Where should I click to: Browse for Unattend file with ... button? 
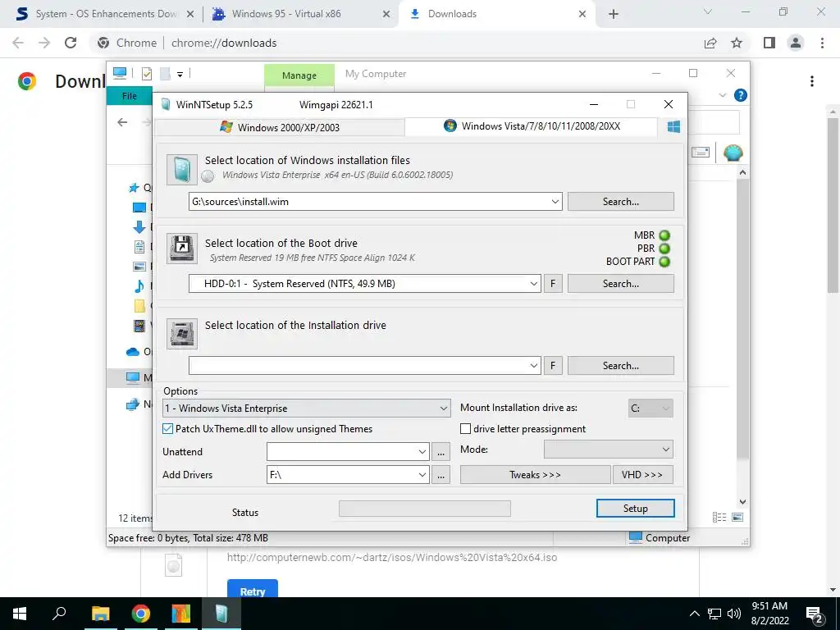(x=441, y=452)
